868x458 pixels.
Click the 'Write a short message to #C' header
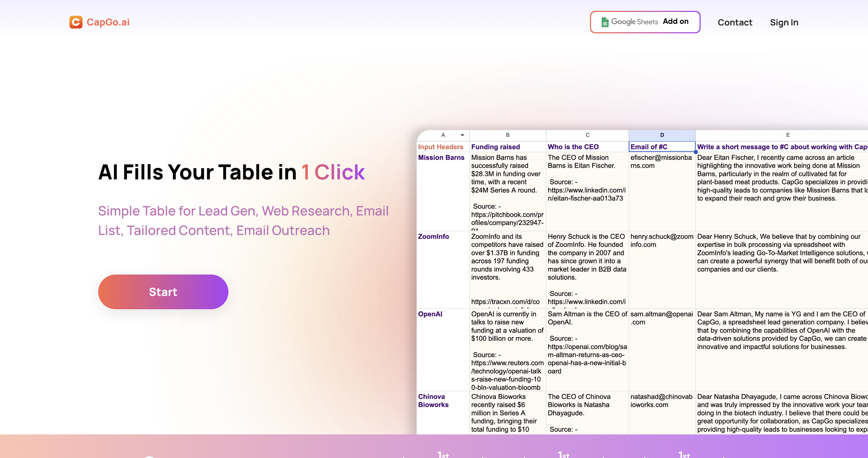782,147
